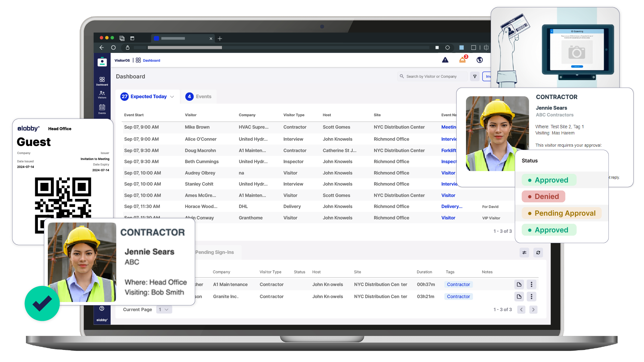Click the filter funnel icon

(474, 76)
